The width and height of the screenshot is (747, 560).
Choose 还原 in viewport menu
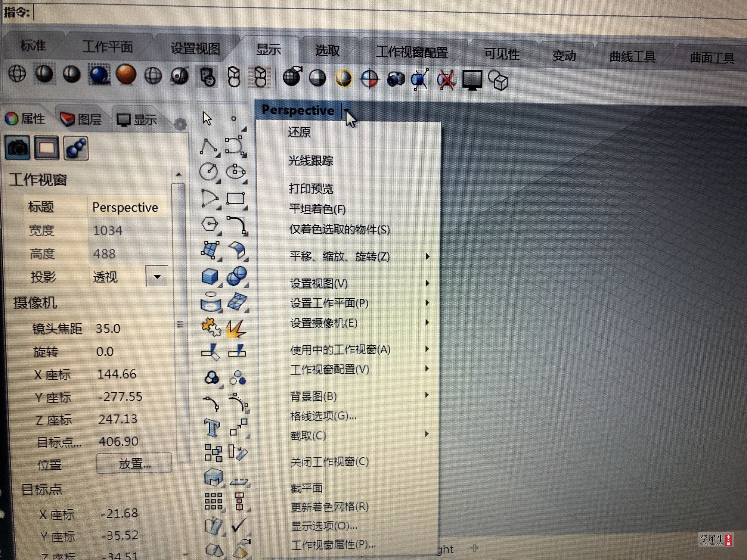click(299, 132)
